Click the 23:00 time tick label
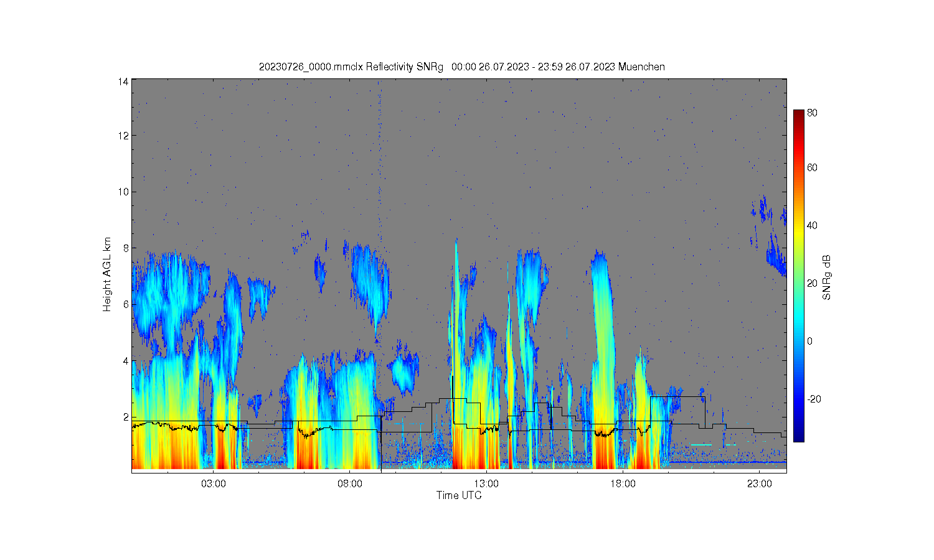Viewport: 934px width, 560px height. pos(759,483)
